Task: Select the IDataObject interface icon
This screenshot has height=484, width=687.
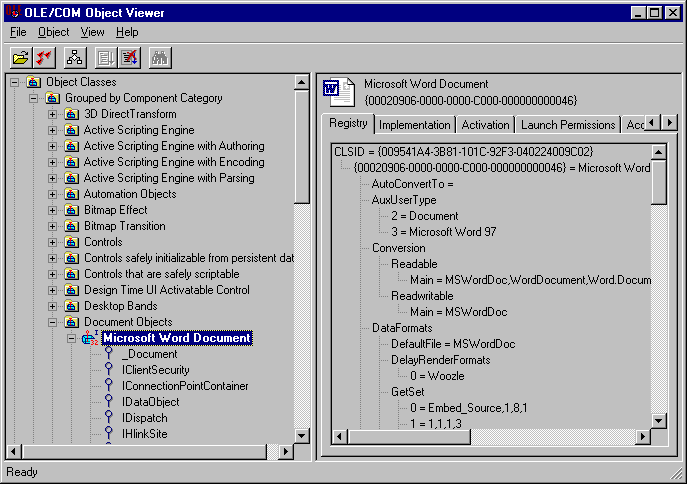Action: (x=109, y=402)
